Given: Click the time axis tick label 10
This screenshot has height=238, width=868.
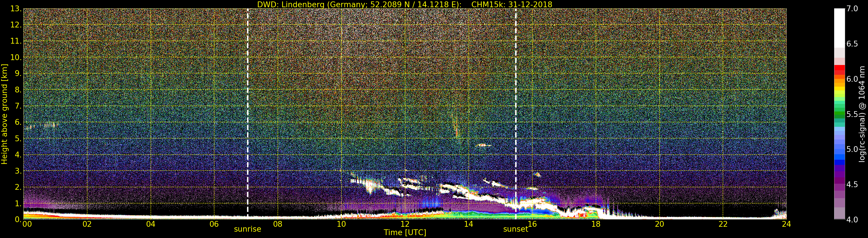Looking at the screenshot, I should pos(341,224).
